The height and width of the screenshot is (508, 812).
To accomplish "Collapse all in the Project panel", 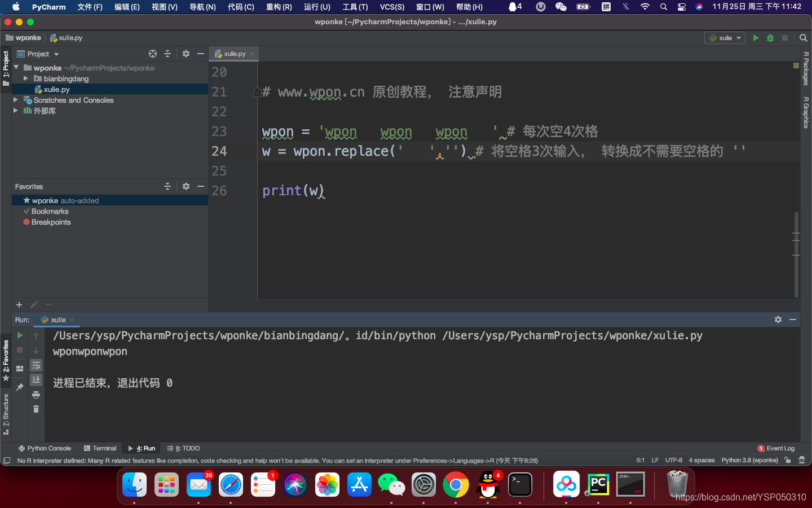I will [x=167, y=54].
